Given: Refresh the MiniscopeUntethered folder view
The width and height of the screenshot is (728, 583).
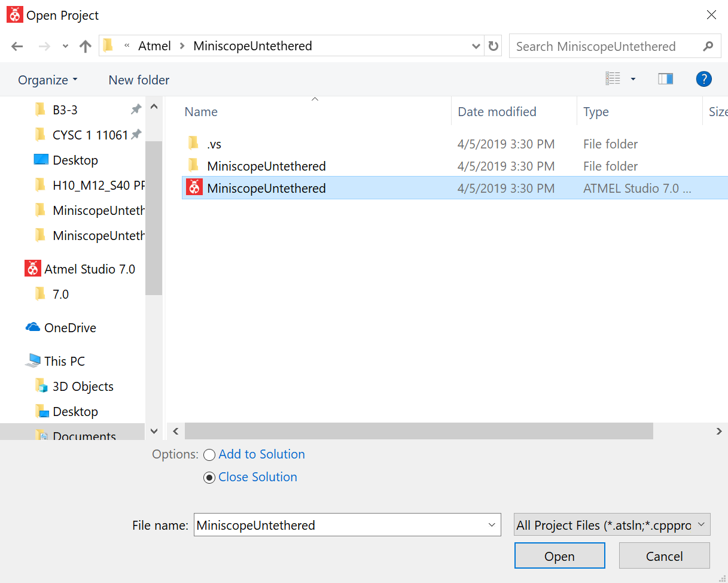Looking at the screenshot, I should pyautogui.click(x=493, y=47).
